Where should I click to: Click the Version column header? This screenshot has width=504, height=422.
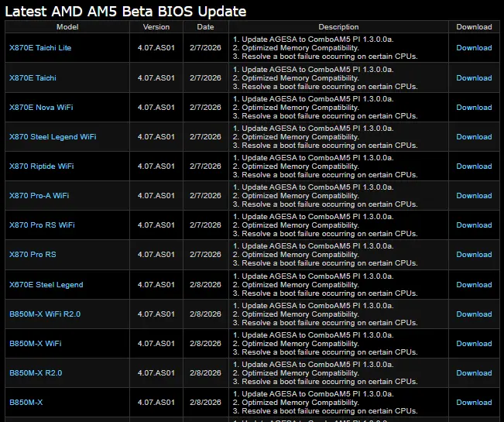156,27
